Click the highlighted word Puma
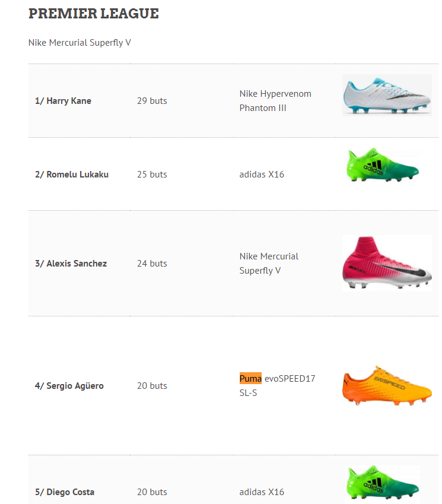 coord(250,379)
